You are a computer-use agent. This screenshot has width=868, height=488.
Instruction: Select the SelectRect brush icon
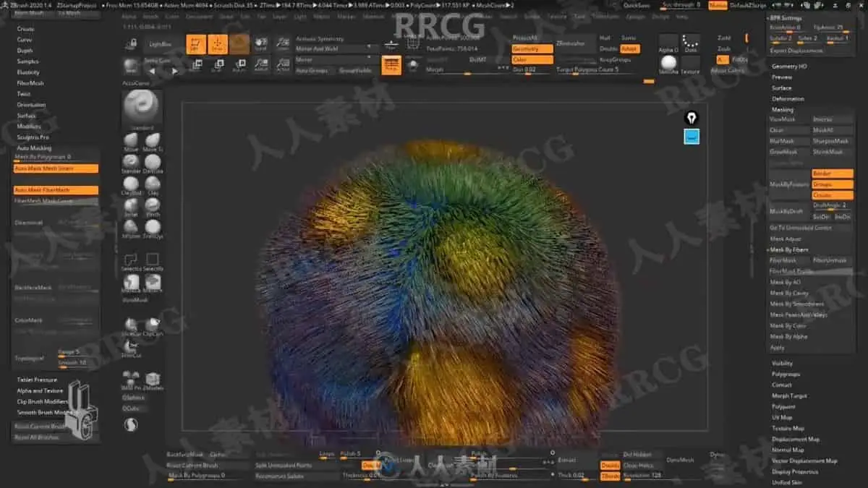(x=153, y=260)
